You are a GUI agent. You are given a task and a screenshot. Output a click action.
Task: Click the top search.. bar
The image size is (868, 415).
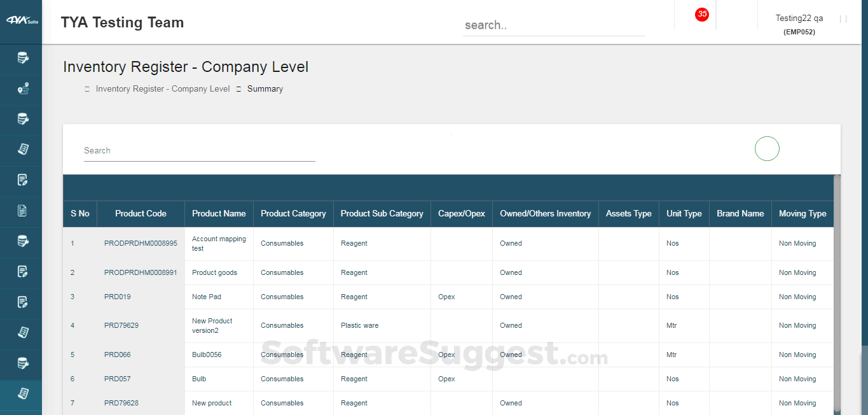(553, 24)
